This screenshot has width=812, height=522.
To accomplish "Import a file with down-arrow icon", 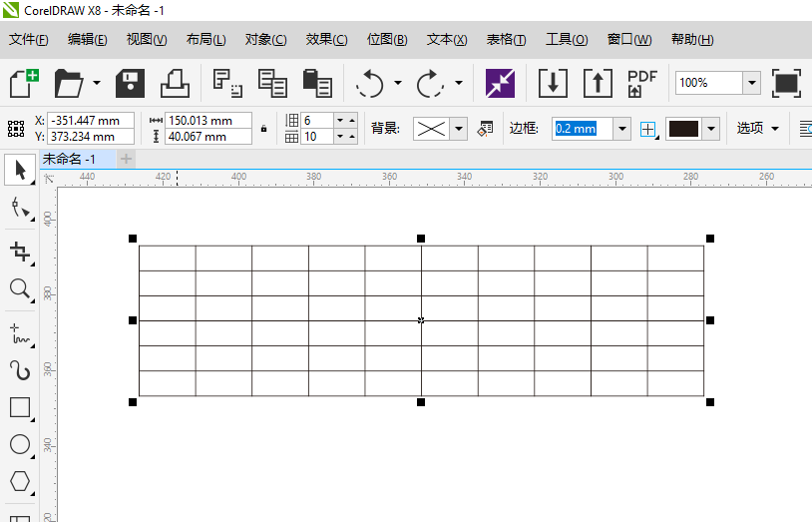I will pyautogui.click(x=553, y=83).
